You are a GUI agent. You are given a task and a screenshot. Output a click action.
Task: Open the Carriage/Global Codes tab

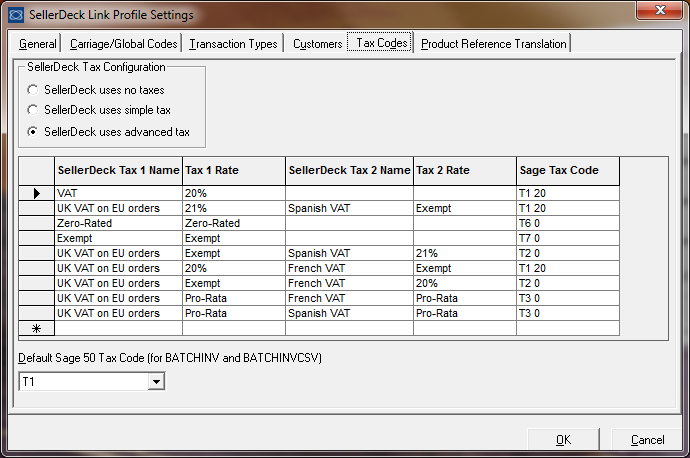(124, 44)
